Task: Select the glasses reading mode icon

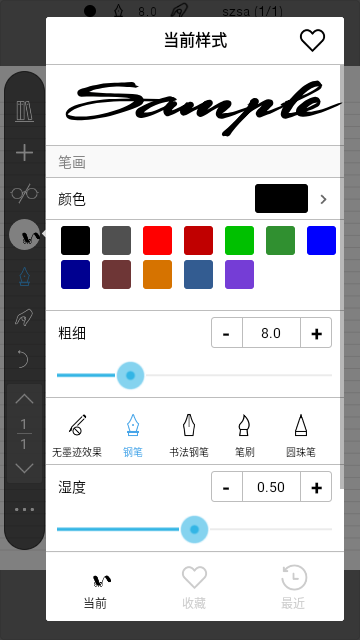Action: coord(24,193)
